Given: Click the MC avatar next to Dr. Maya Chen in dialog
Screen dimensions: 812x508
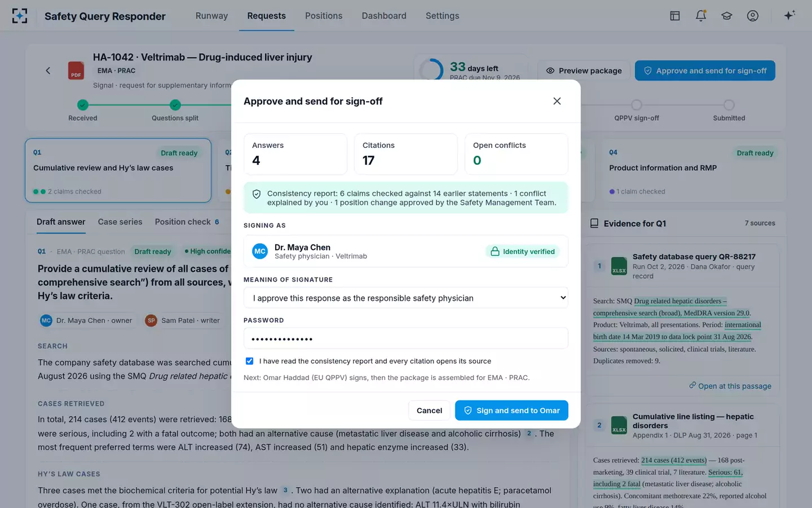Looking at the screenshot, I should [x=260, y=251].
